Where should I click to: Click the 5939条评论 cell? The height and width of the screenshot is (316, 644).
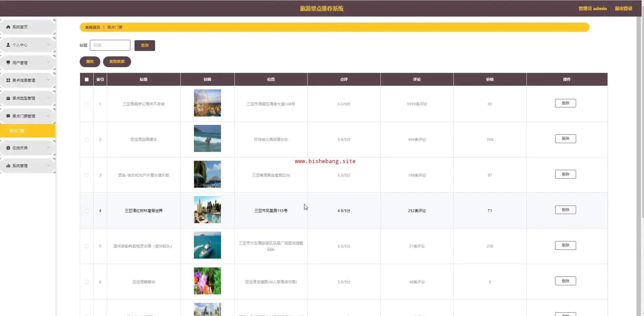click(x=417, y=104)
